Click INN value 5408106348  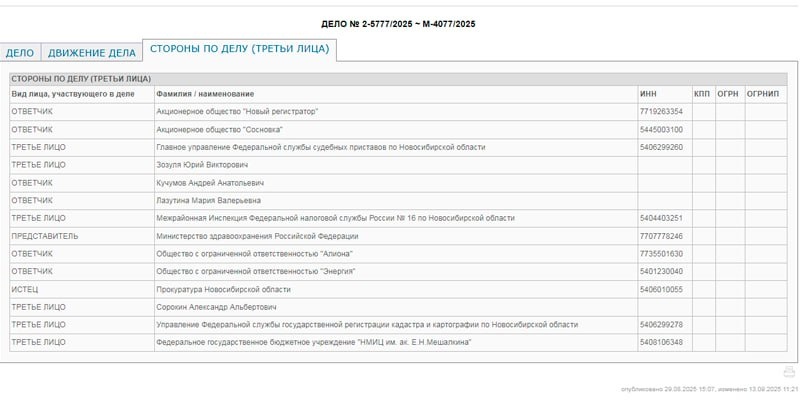point(661,342)
